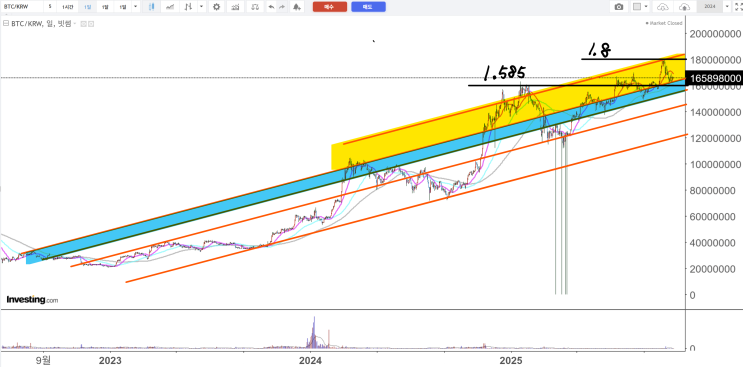Click price axis label 60000000
This screenshot has width=743, height=367.
click(x=713, y=216)
